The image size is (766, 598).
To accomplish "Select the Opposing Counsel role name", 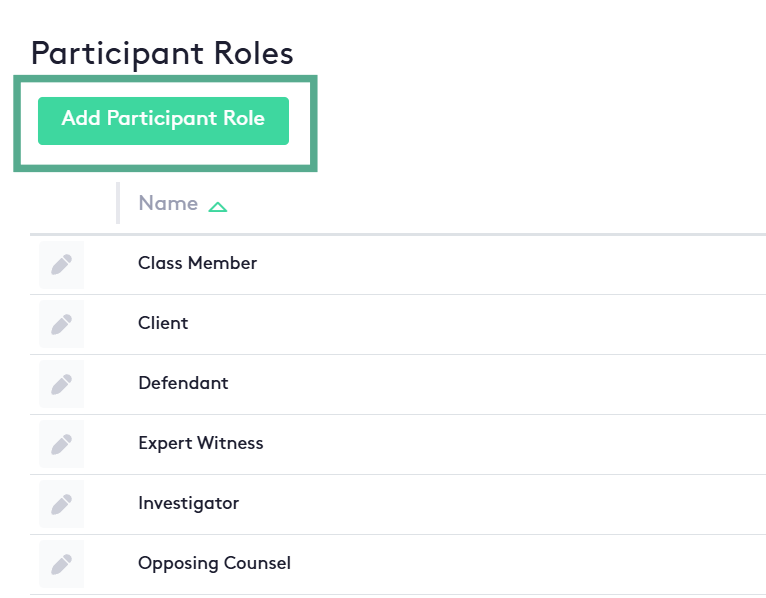I will pos(214,564).
